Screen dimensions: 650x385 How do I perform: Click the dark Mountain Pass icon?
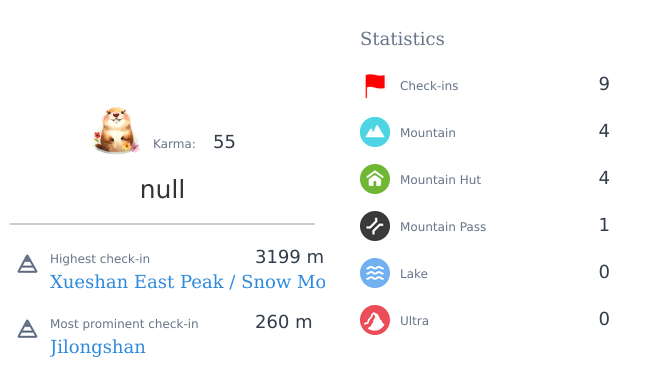[375, 226]
